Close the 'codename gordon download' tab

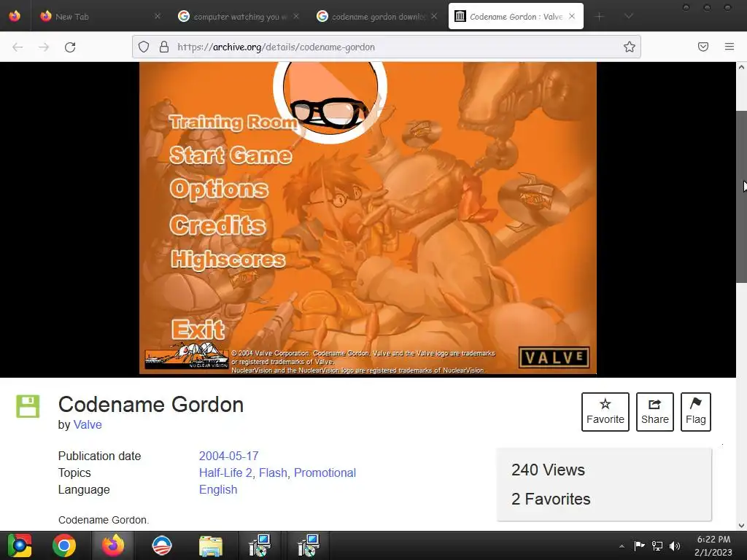click(434, 16)
